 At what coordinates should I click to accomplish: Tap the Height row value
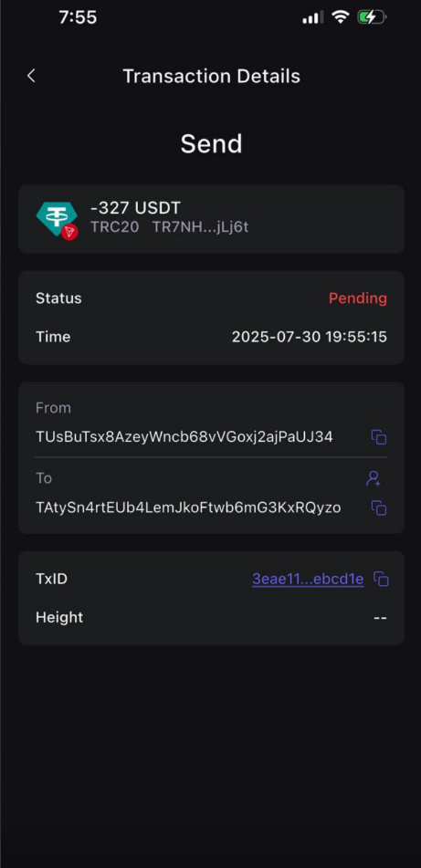point(380,618)
